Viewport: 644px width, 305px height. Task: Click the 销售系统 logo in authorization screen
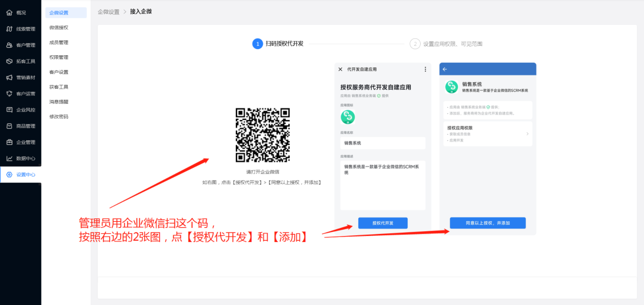coord(451,87)
